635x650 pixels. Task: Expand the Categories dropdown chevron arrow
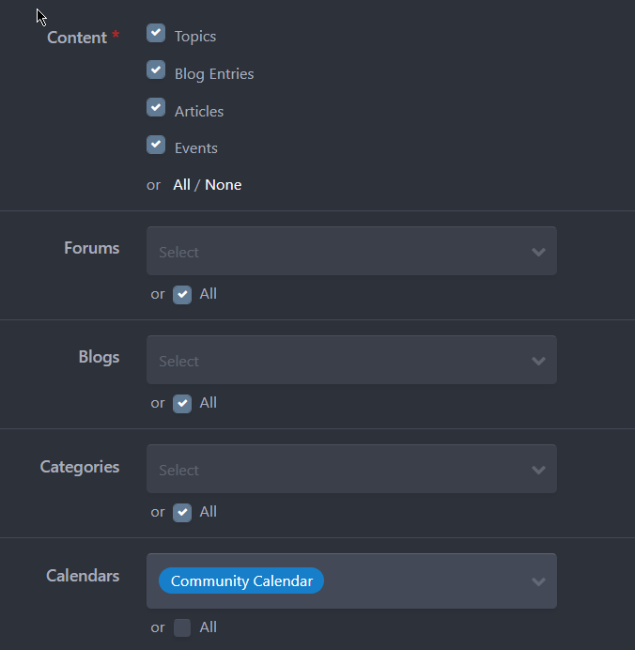coord(539,470)
